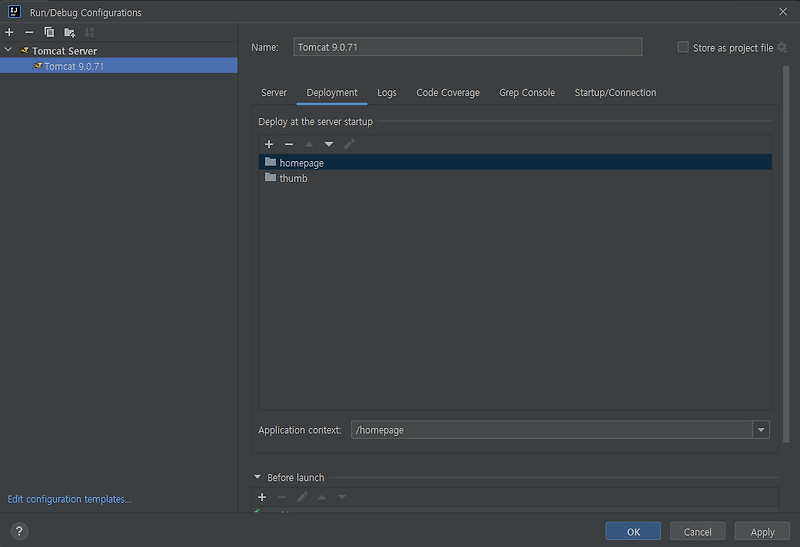This screenshot has height=547, width=800.
Task: Switch to the Server tab
Action: tap(274, 92)
